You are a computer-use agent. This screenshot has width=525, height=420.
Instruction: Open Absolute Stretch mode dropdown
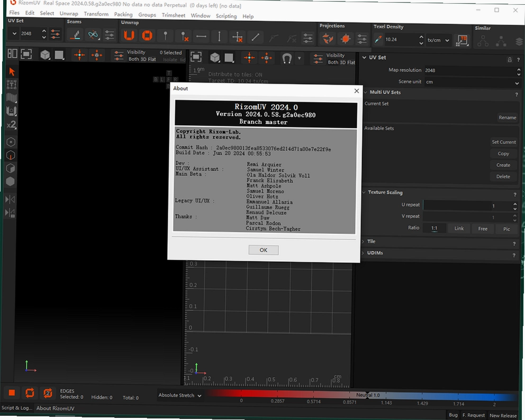[180, 395]
